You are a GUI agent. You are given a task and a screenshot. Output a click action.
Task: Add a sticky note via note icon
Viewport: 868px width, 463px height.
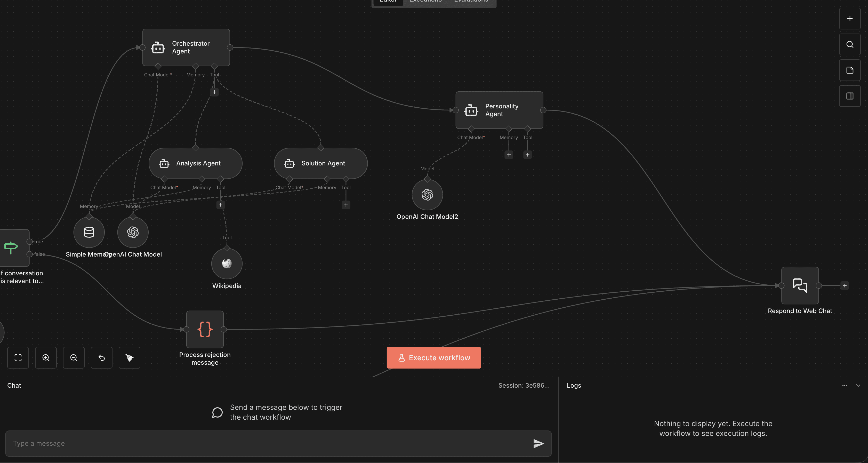[x=849, y=70]
